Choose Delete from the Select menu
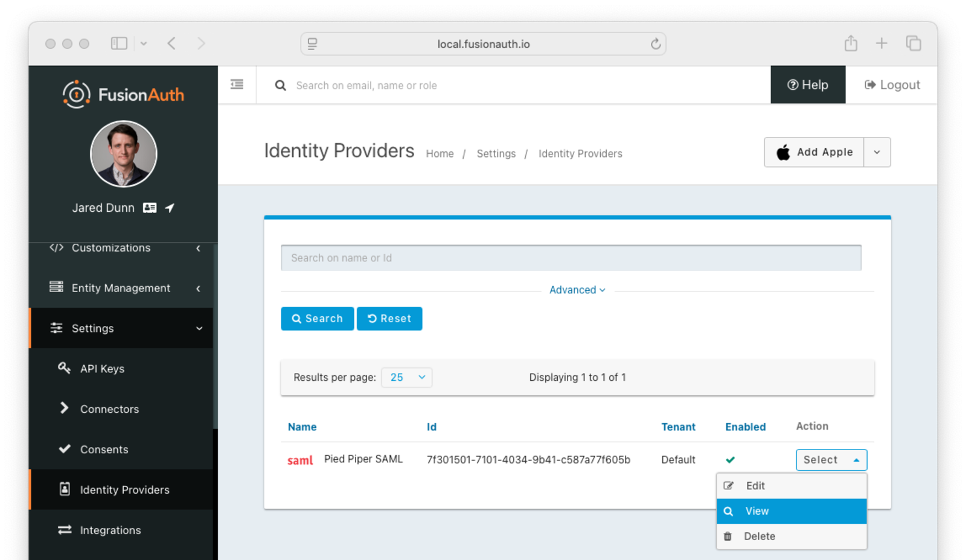The width and height of the screenshot is (966, 560). pos(759,536)
